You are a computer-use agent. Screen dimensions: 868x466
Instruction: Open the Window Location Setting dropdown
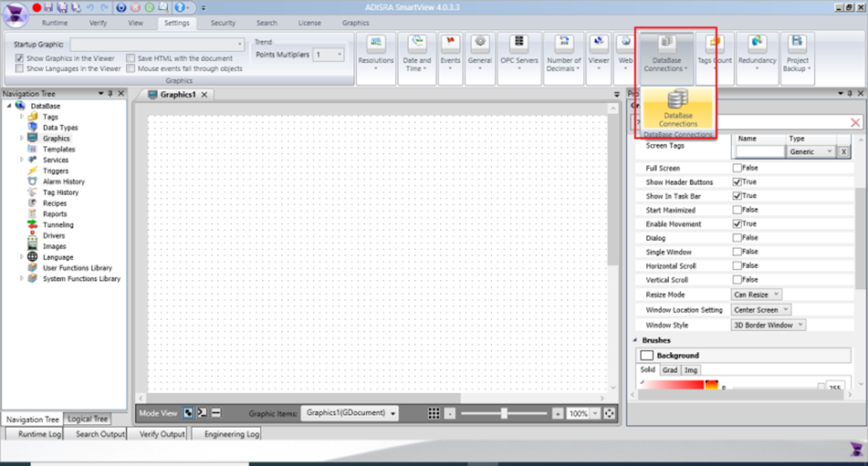point(761,309)
